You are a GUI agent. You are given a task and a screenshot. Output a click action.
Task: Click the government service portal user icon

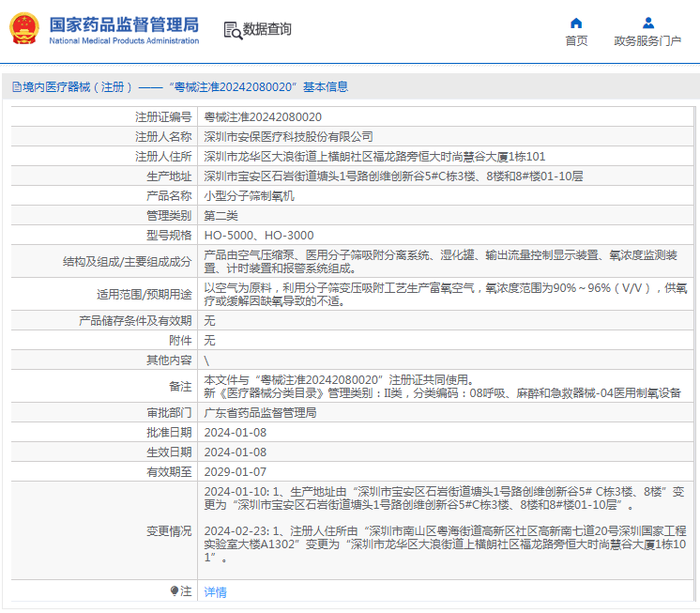[x=648, y=23]
